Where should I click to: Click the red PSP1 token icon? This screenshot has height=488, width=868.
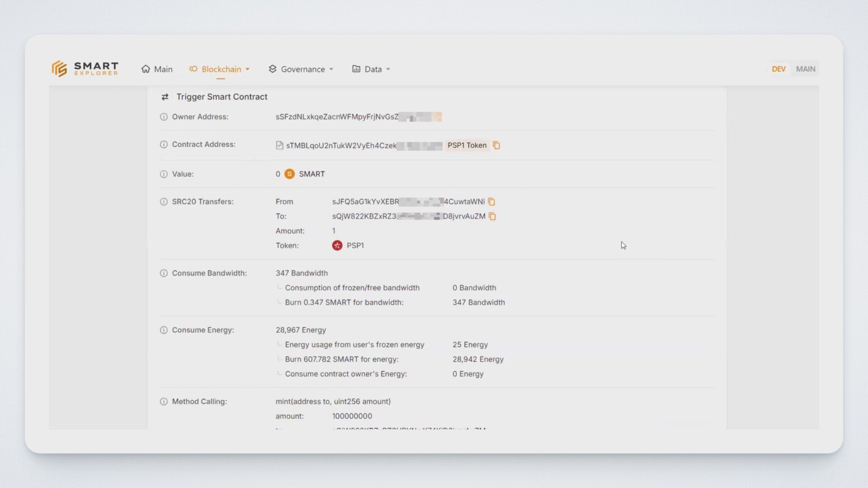click(x=337, y=246)
